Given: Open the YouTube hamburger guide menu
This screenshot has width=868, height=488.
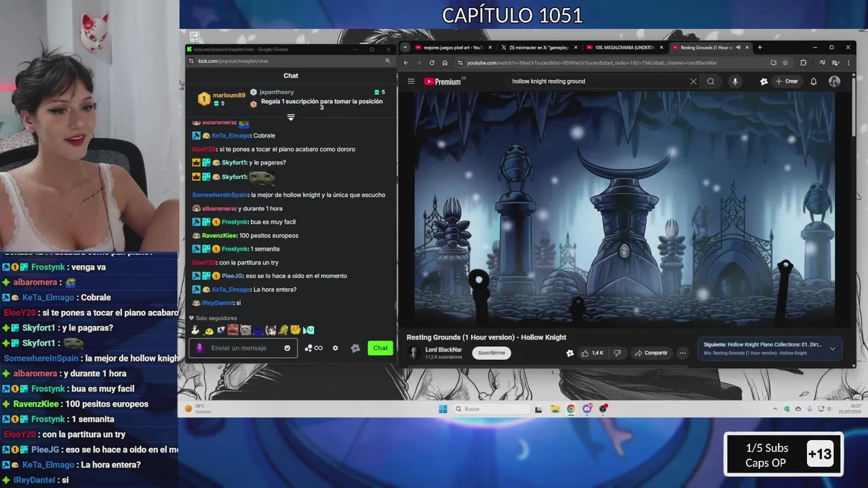Looking at the screenshot, I should tap(411, 81).
